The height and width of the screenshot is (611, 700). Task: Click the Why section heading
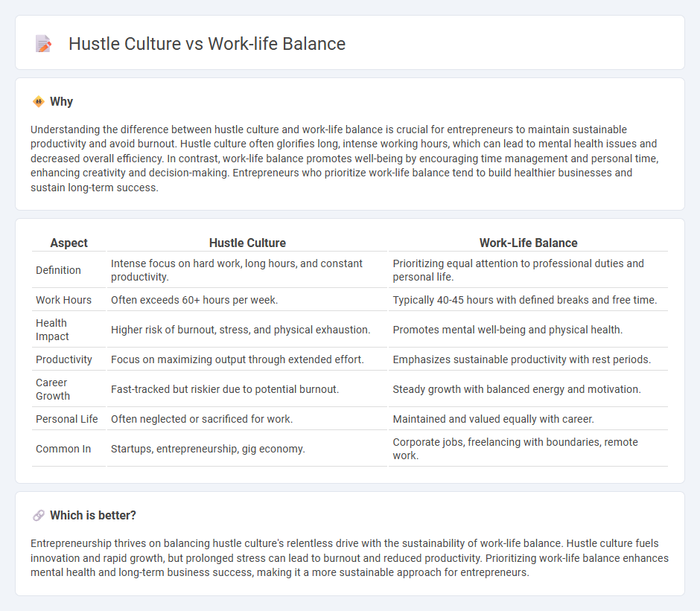(61, 102)
